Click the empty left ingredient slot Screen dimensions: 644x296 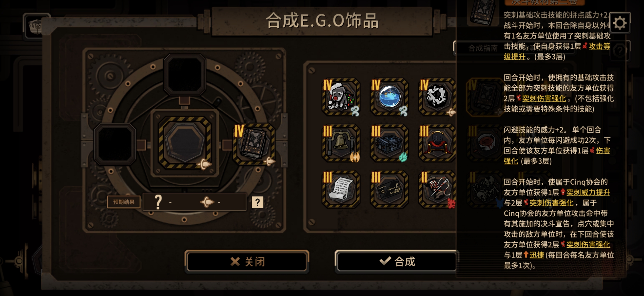115,144
